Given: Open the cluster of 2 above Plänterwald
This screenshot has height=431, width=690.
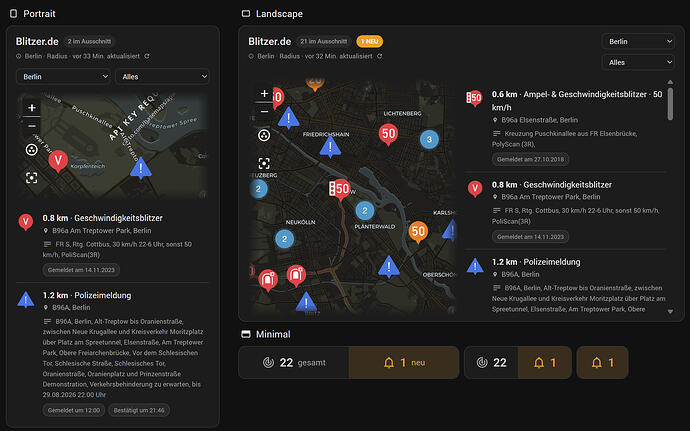Looking at the screenshot, I should [365, 211].
